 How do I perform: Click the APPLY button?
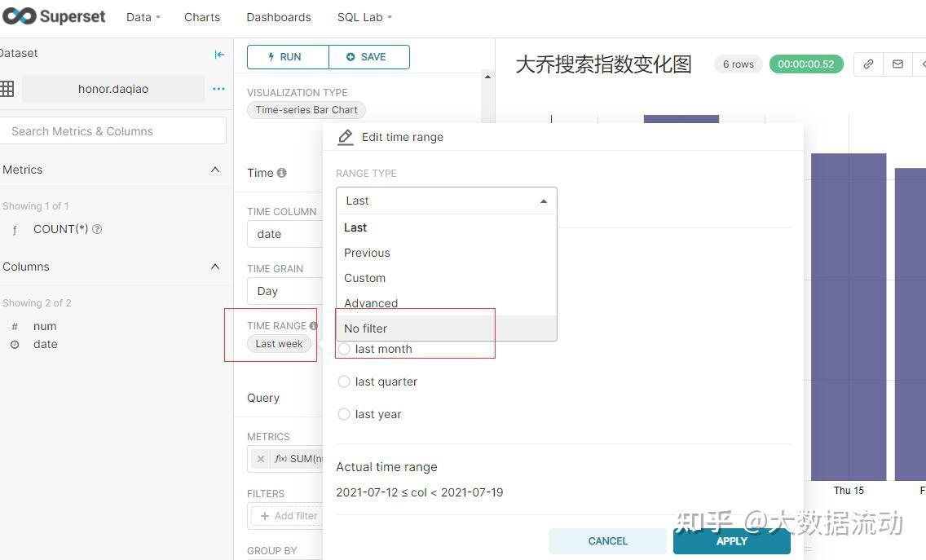[x=731, y=540]
